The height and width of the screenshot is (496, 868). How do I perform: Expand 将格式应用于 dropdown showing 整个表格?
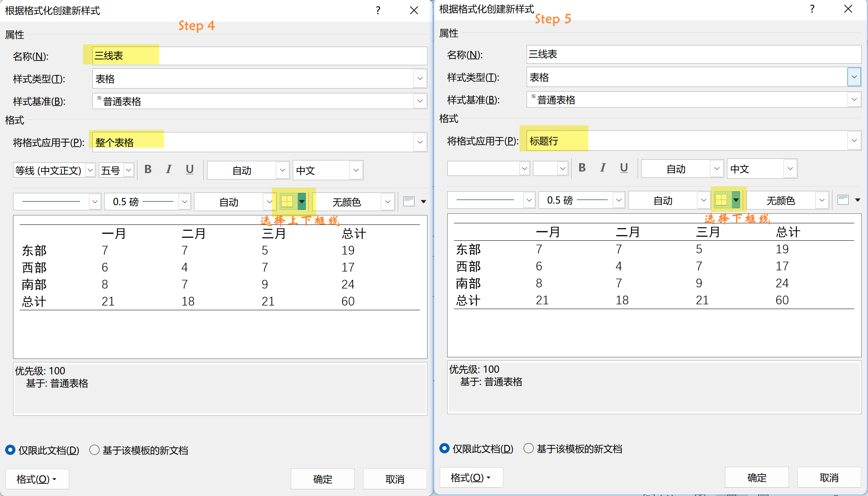coord(420,142)
